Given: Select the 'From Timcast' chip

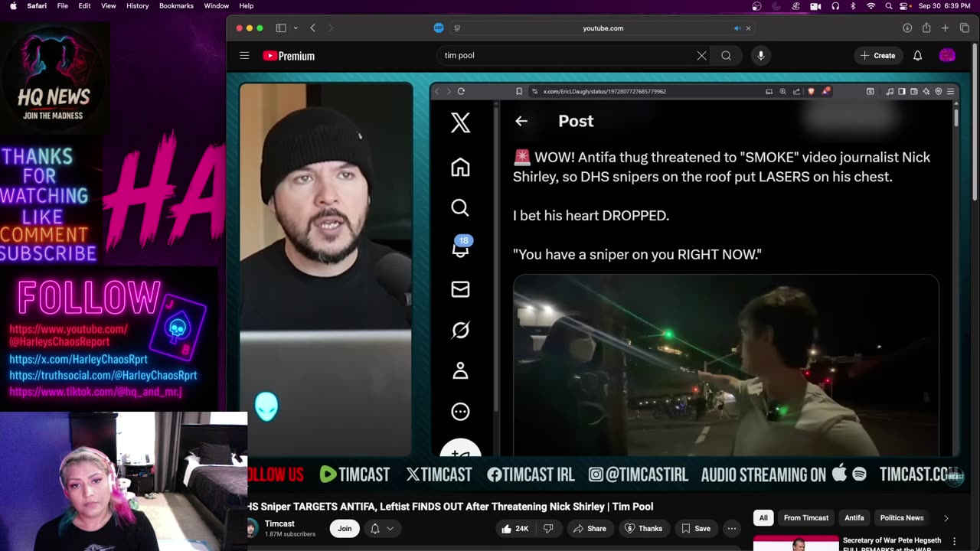Looking at the screenshot, I should click(806, 518).
